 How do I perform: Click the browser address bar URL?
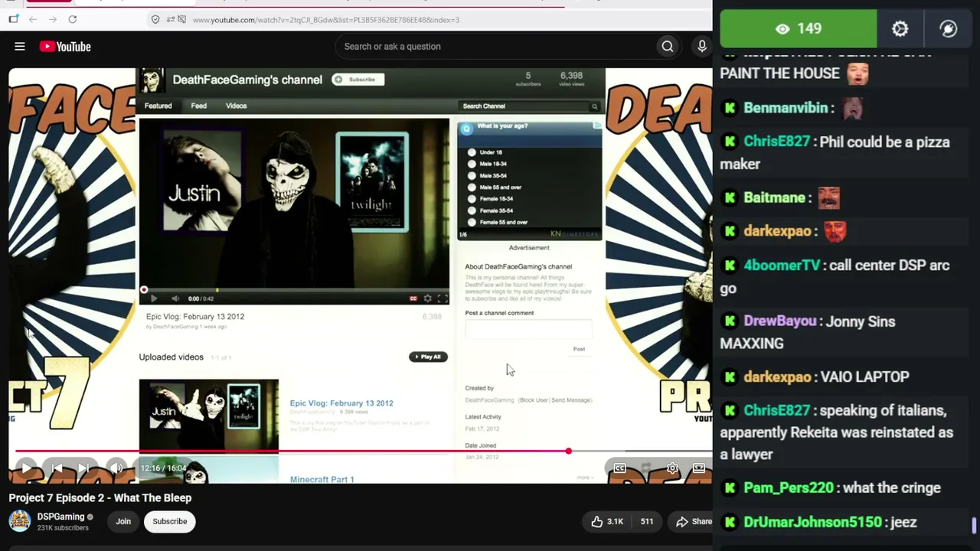point(326,19)
